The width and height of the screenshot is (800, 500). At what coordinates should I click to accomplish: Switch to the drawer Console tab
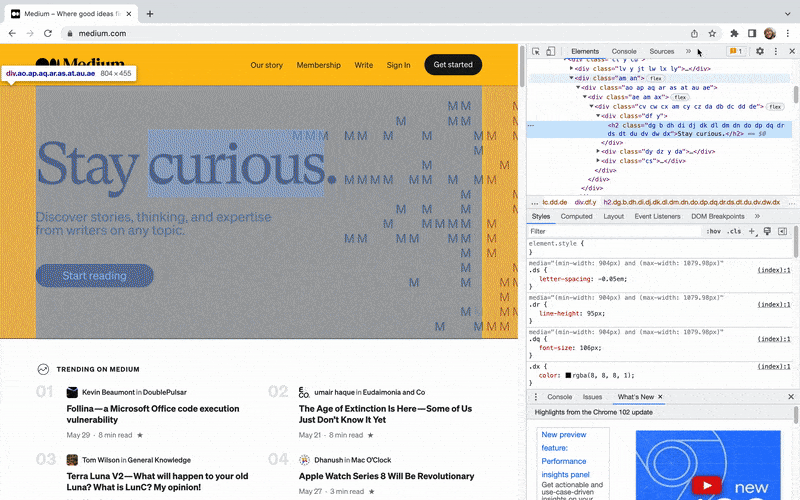559,397
